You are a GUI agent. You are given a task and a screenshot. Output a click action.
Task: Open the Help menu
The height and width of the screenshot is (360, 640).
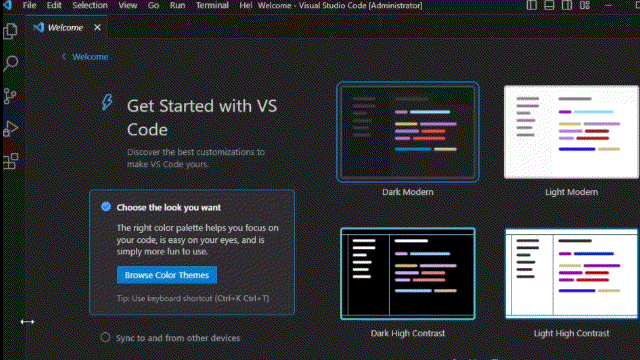[246, 5]
